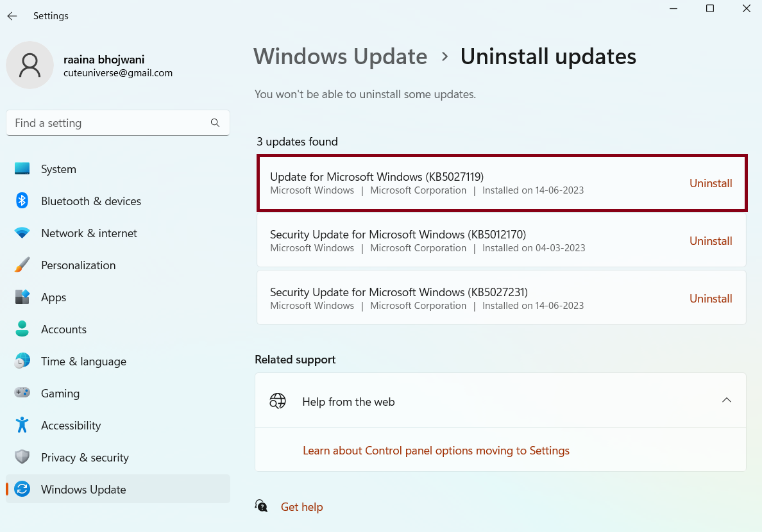Image resolution: width=762 pixels, height=532 pixels.
Task: Click the Accessibility figure icon
Action: [x=22, y=426]
